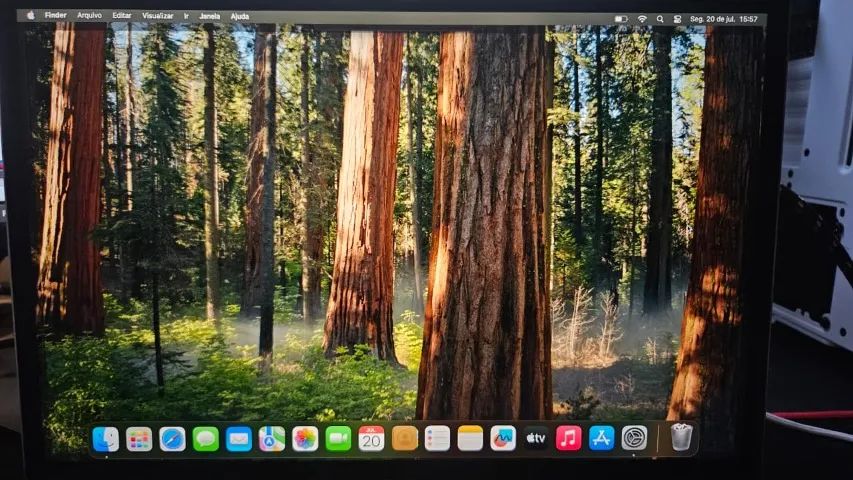Open the Arquivo menu
The image size is (853, 480).
[89, 16]
